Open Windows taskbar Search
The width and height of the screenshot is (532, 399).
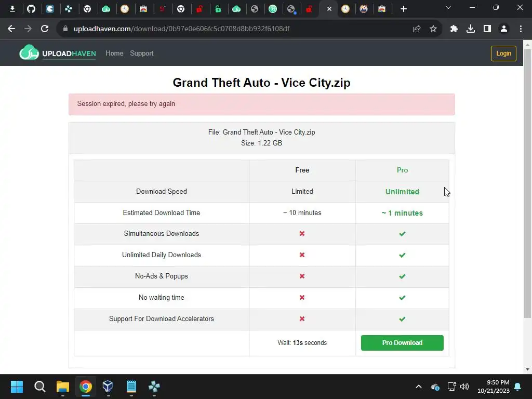coord(39,387)
